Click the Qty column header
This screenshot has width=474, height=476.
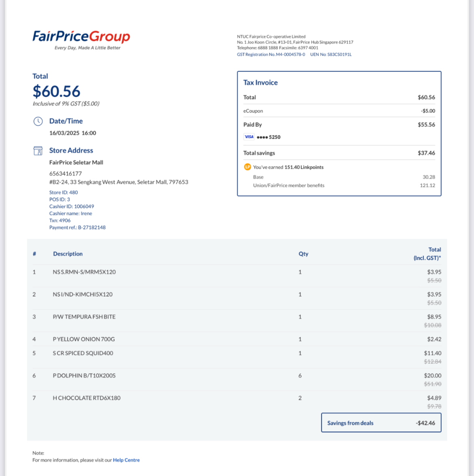(303, 254)
